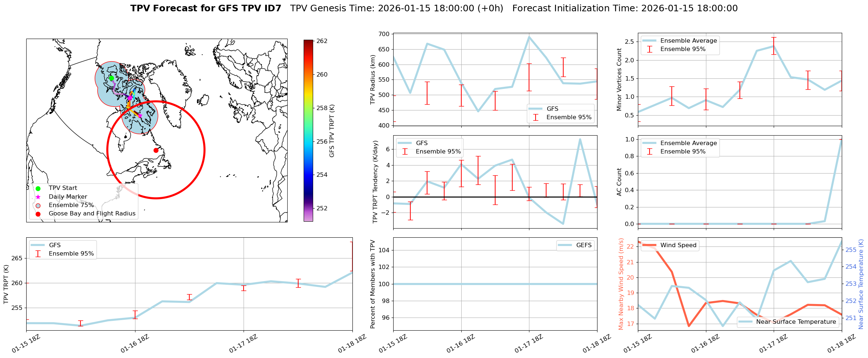The height and width of the screenshot is (358, 868).
Task: Click the 262 tick label on the colorbar
Action: point(322,41)
